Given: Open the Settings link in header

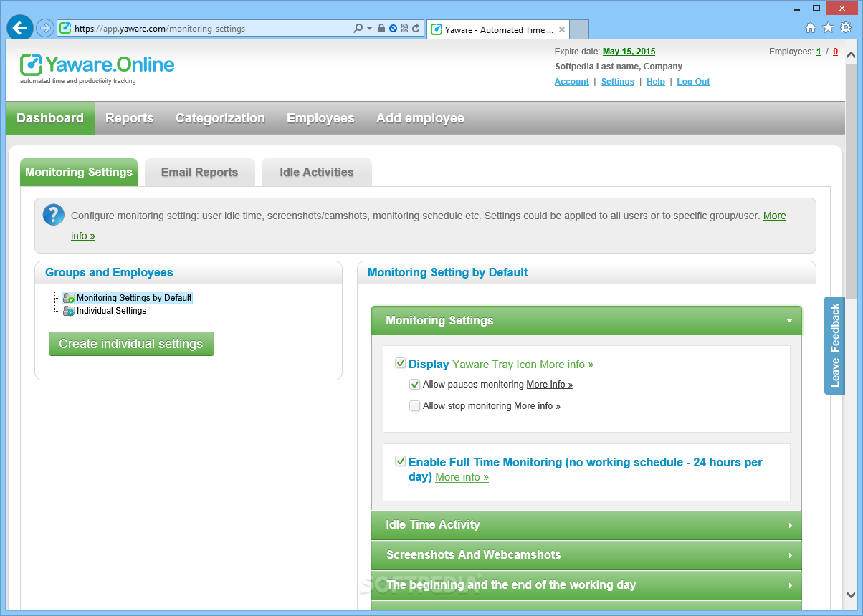Looking at the screenshot, I should point(617,82).
